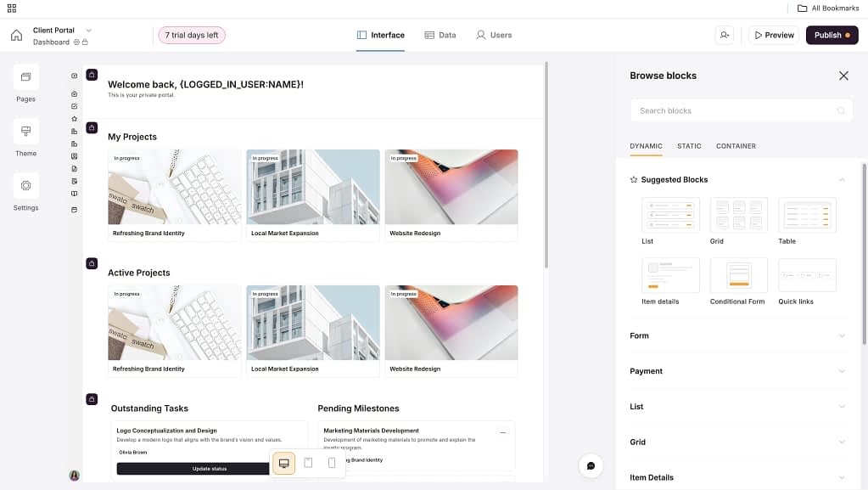
Task: Click the Logo Conceptualization and Design task title
Action: pos(166,431)
